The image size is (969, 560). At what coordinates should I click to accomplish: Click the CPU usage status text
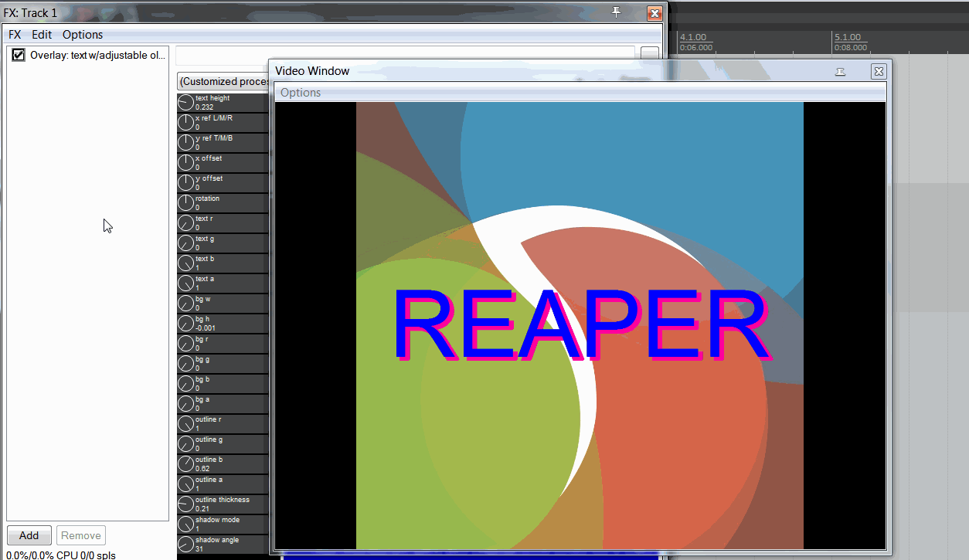[61, 555]
